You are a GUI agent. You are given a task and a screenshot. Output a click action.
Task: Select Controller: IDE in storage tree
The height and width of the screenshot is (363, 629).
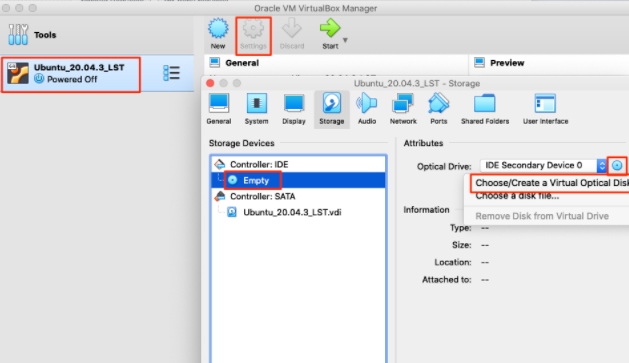[298, 164]
